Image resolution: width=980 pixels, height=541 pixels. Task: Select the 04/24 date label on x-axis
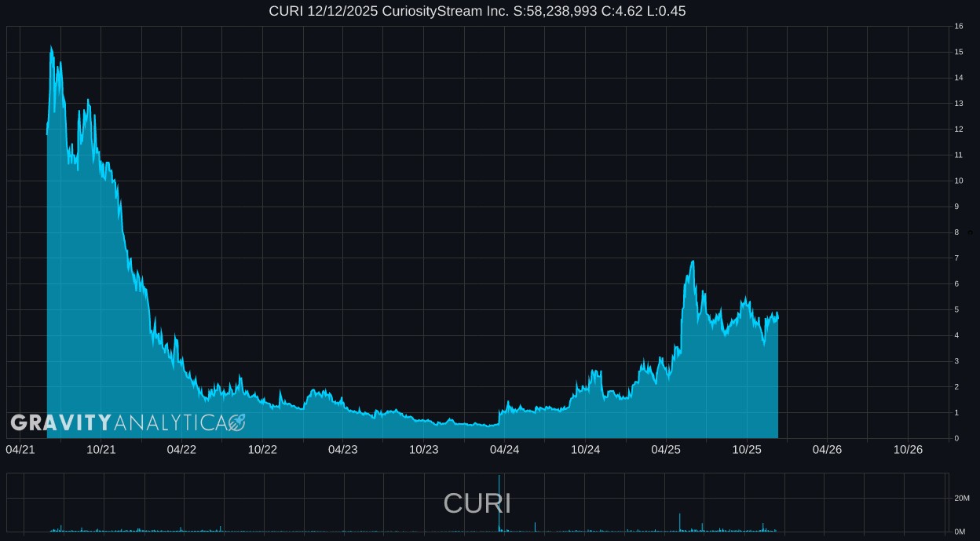[x=504, y=449]
